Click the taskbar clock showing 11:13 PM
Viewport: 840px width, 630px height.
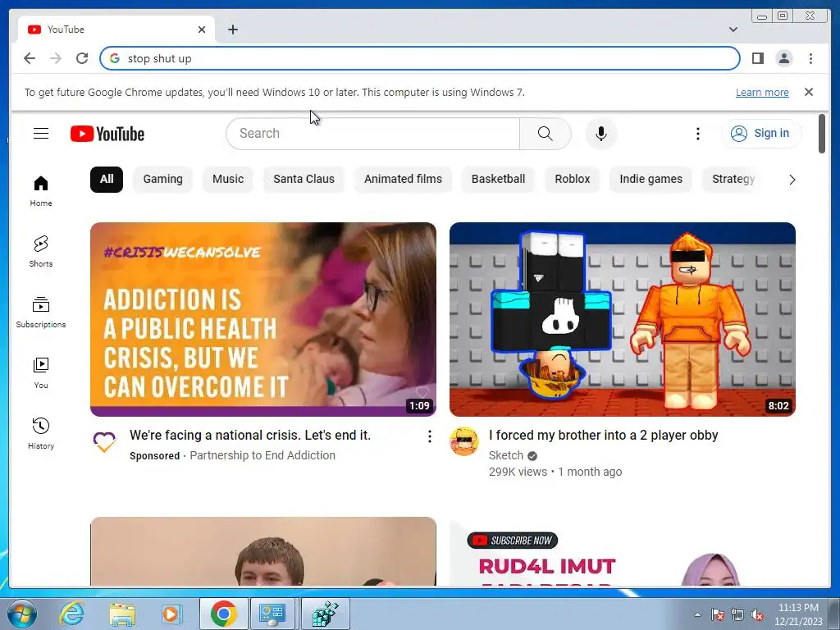(x=798, y=614)
